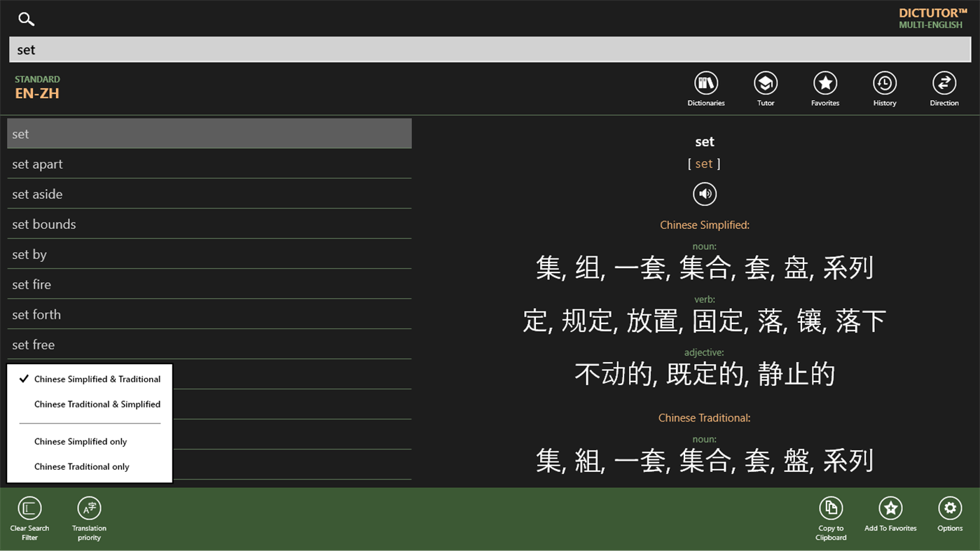Copy the entry to Clipboard

coord(831,509)
